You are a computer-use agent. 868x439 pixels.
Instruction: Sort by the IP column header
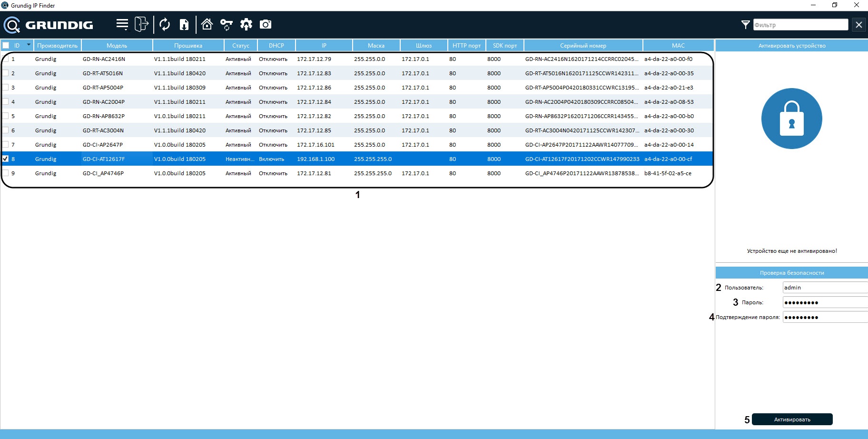click(324, 46)
